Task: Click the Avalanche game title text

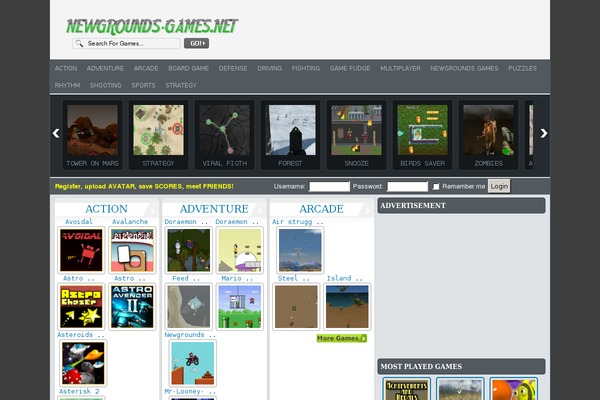Action: click(x=130, y=222)
